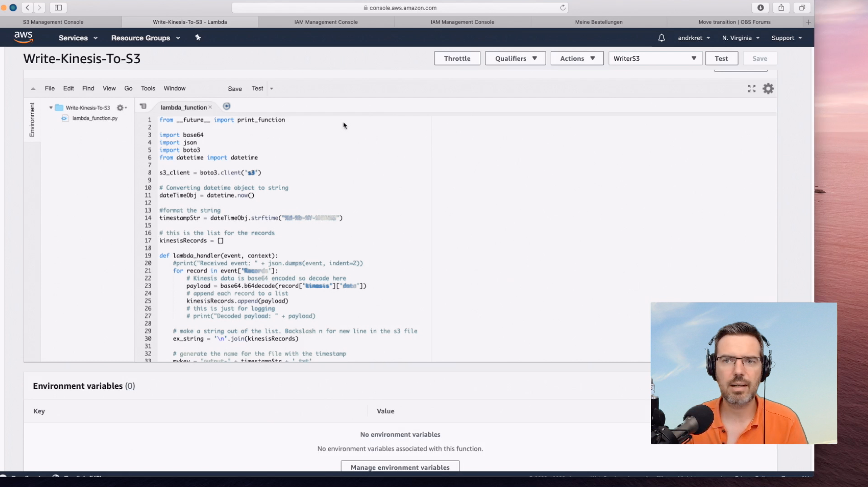Click Manage environment variables button

[400, 467]
